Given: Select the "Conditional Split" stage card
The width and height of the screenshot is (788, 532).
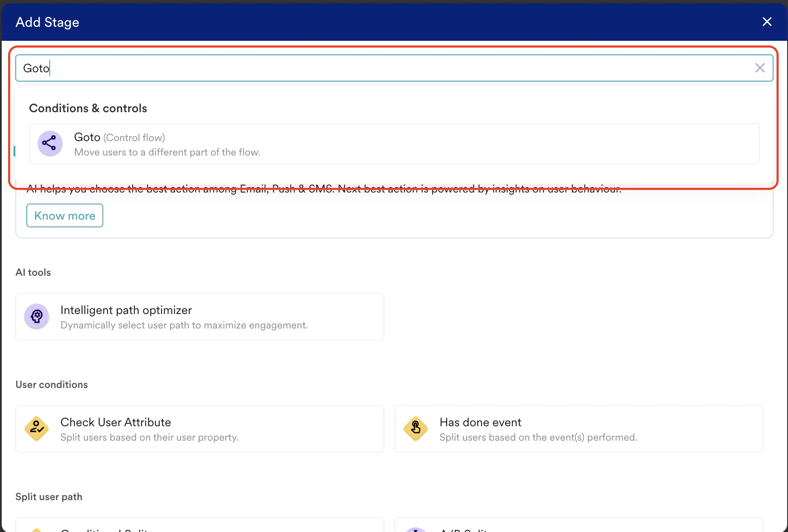Looking at the screenshot, I should [200, 529].
